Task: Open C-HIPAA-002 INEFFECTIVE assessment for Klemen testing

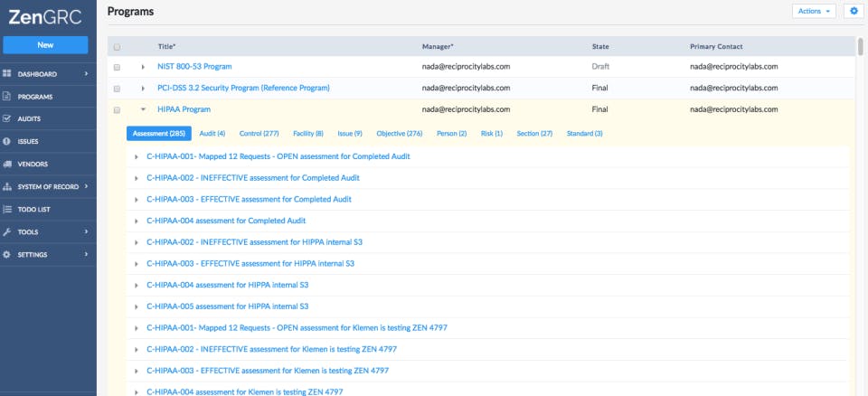Action: click(272, 350)
